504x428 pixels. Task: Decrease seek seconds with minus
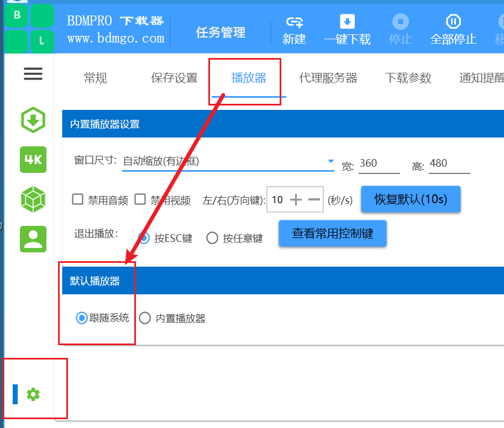(x=314, y=200)
